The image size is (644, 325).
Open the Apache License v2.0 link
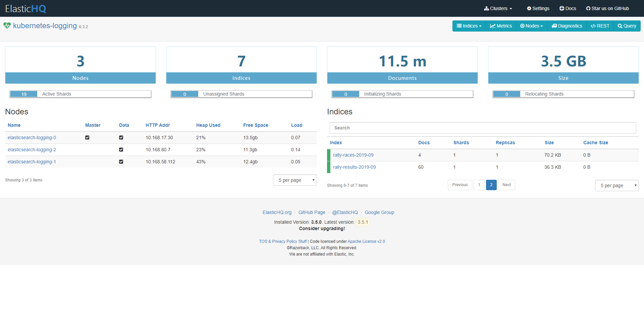point(366,241)
